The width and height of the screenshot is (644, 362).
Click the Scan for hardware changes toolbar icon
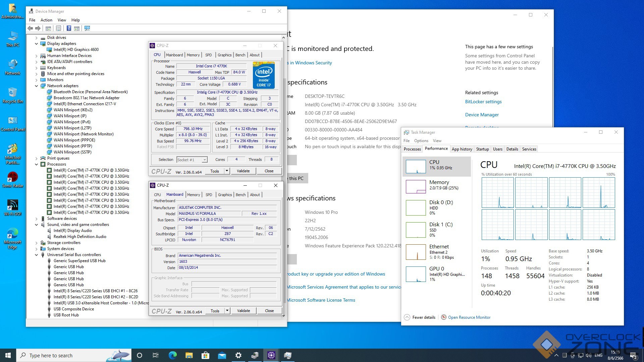[87, 28]
